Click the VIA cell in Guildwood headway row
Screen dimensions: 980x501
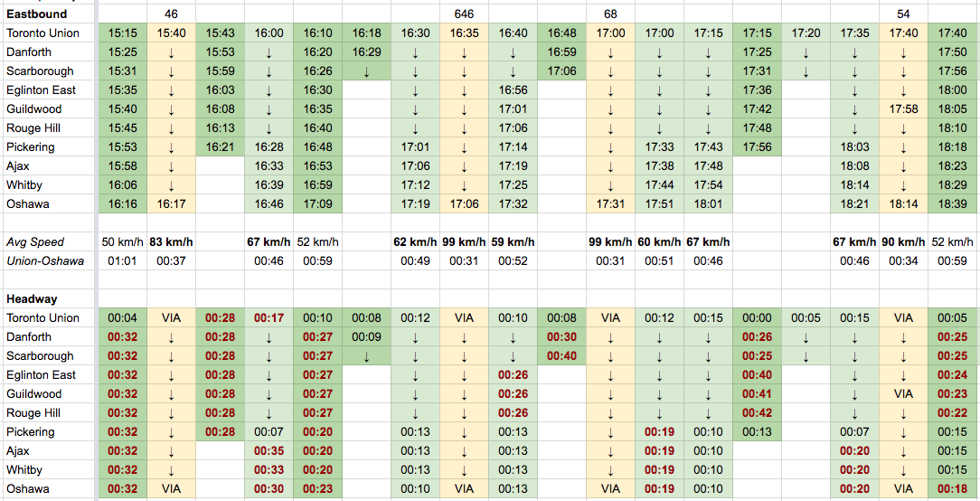(x=903, y=394)
